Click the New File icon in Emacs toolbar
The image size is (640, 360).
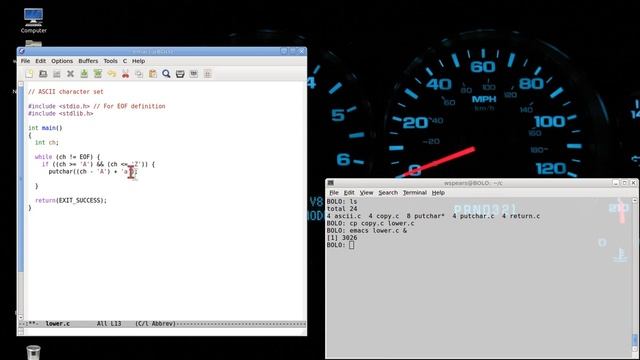[29, 74]
